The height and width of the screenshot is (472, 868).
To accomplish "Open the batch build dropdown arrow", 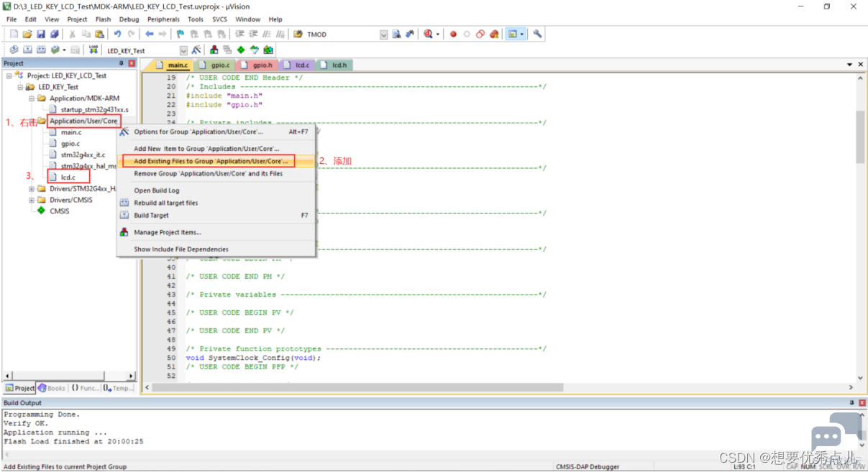I will (x=65, y=50).
